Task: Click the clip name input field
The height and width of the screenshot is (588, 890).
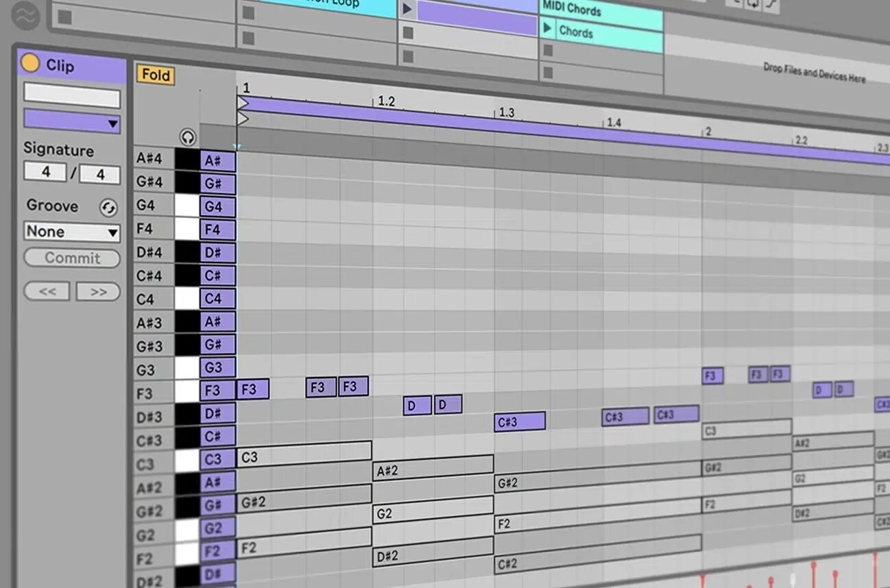Action: [x=72, y=96]
